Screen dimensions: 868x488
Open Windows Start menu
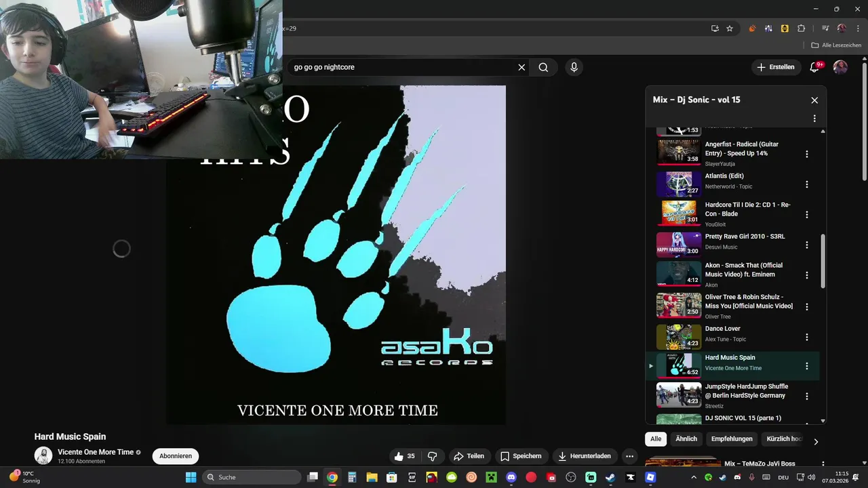(191, 477)
